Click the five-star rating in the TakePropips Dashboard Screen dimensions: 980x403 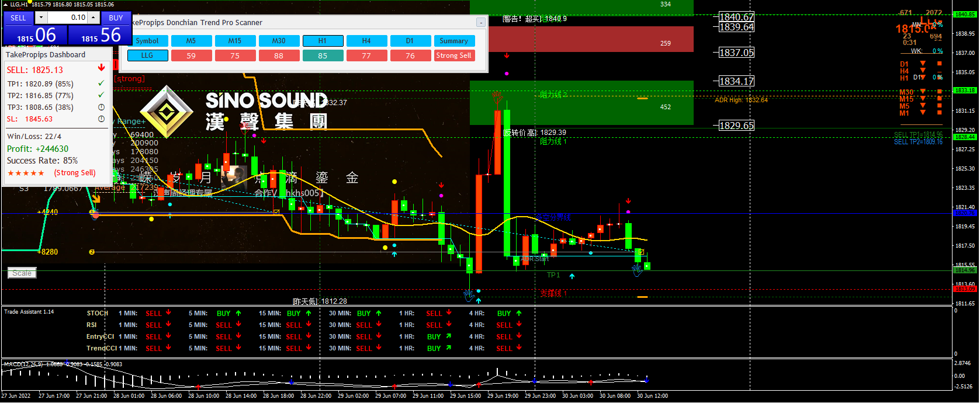26,173
